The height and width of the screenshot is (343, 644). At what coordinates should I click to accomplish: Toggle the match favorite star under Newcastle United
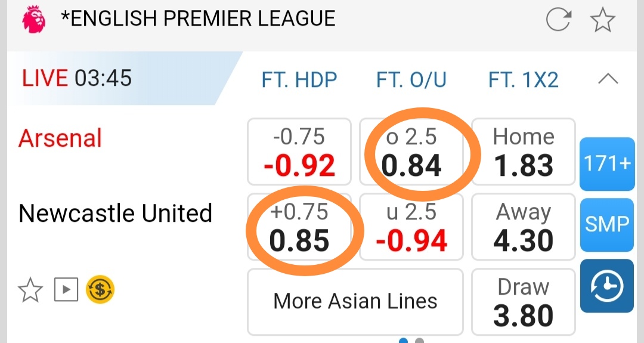point(30,291)
